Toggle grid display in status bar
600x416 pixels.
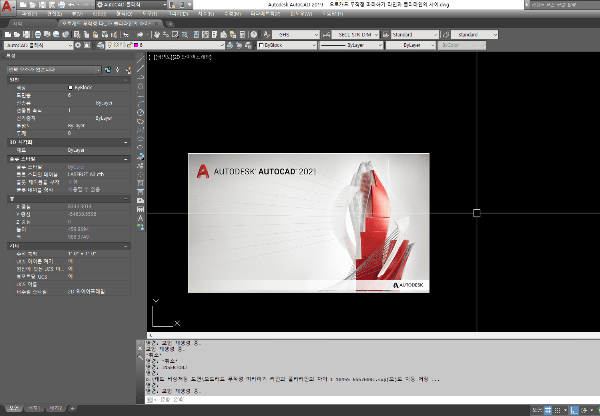pyautogui.click(x=548, y=410)
